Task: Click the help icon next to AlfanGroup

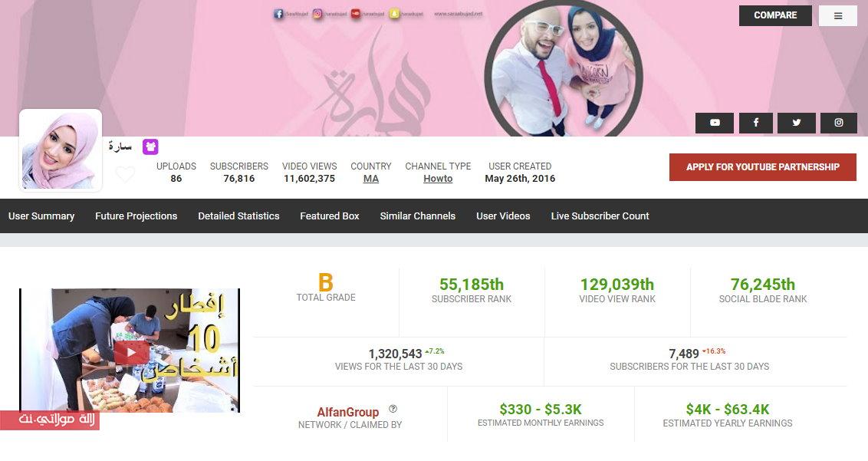Action: pyautogui.click(x=393, y=409)
